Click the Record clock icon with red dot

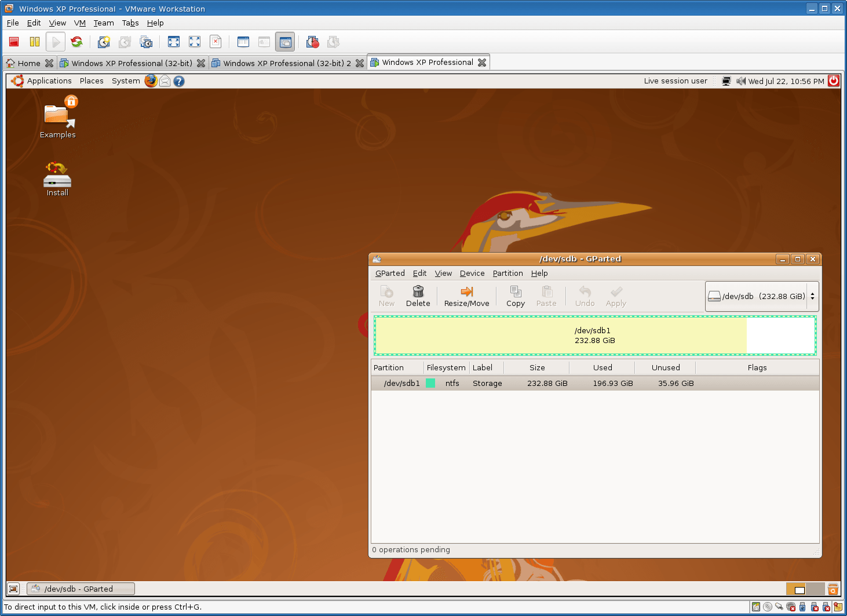pyautogui.click(x=313, y=42)
